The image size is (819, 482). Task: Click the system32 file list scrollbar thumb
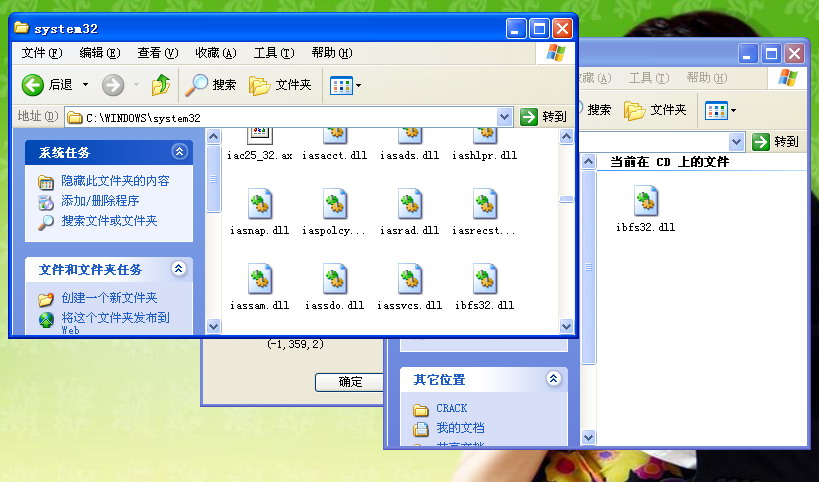pyautogui.click(x=567, y=199)
